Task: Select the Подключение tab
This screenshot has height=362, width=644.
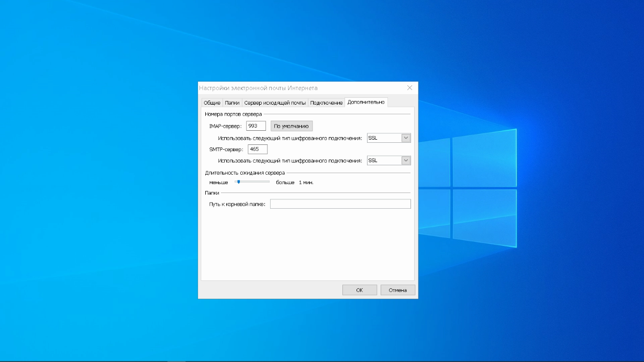Action: (326, 103)
